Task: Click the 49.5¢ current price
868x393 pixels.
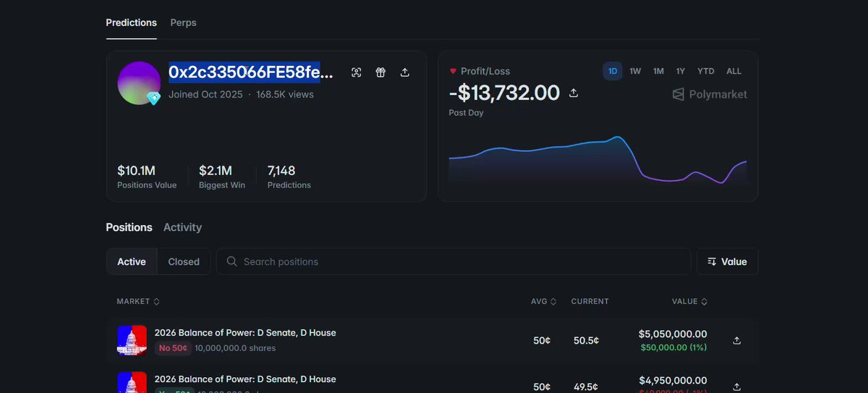Action: click(x=586, y=386)
